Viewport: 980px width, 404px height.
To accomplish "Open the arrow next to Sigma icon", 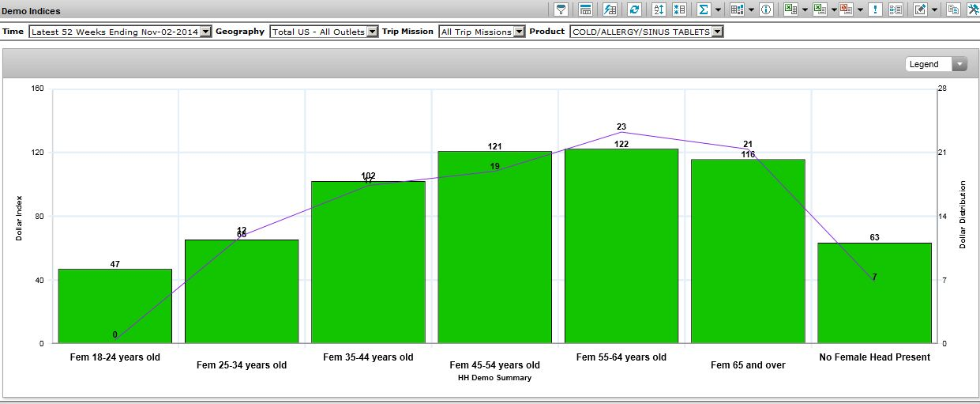I will [718, 9].
